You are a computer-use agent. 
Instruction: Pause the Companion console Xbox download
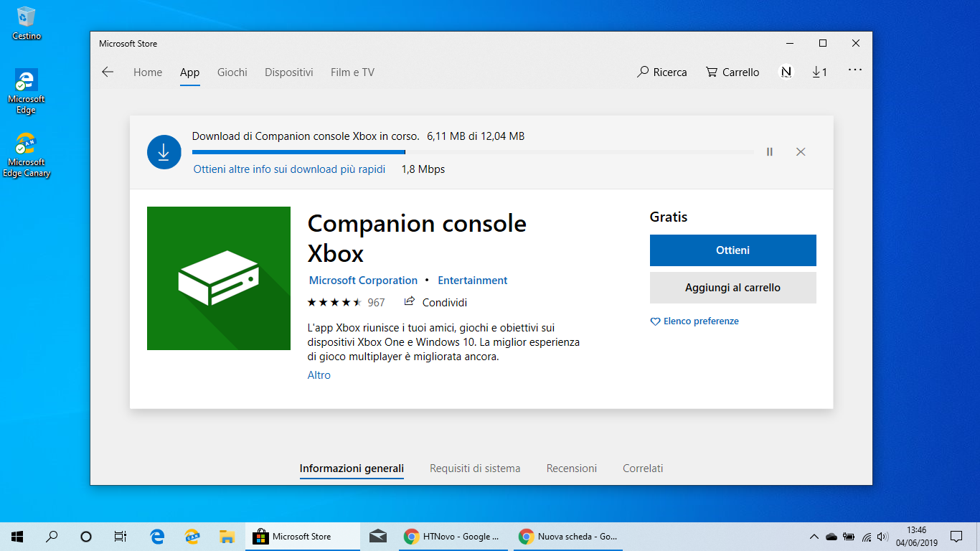(x=769, y=152)
